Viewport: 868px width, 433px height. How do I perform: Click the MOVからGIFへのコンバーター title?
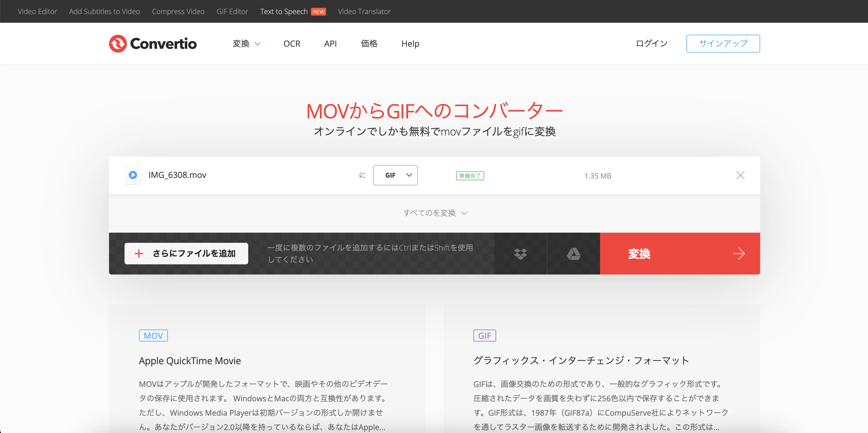tap(435, 111)
